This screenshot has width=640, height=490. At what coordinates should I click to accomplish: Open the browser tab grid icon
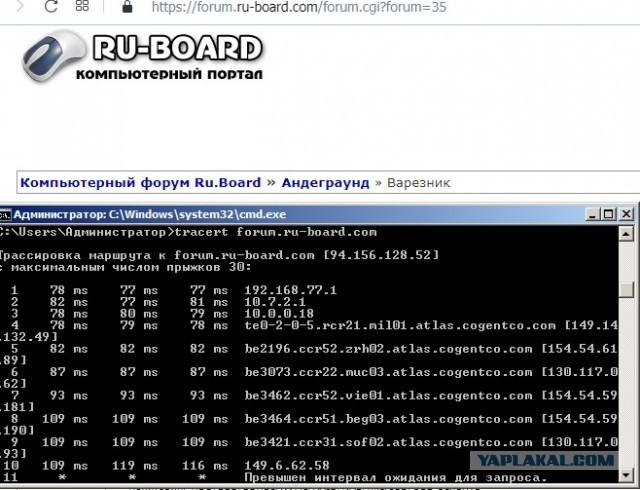pos(82,5)
